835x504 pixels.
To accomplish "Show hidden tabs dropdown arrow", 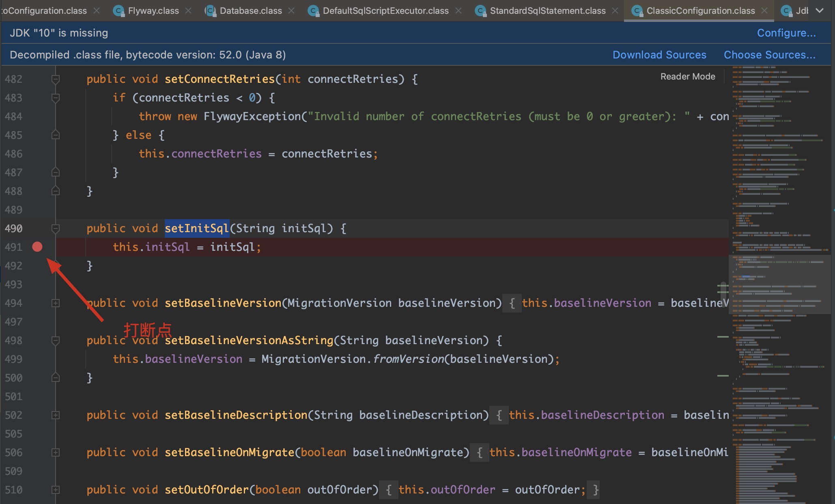I will pyautogui.click(x=820, y=11).
